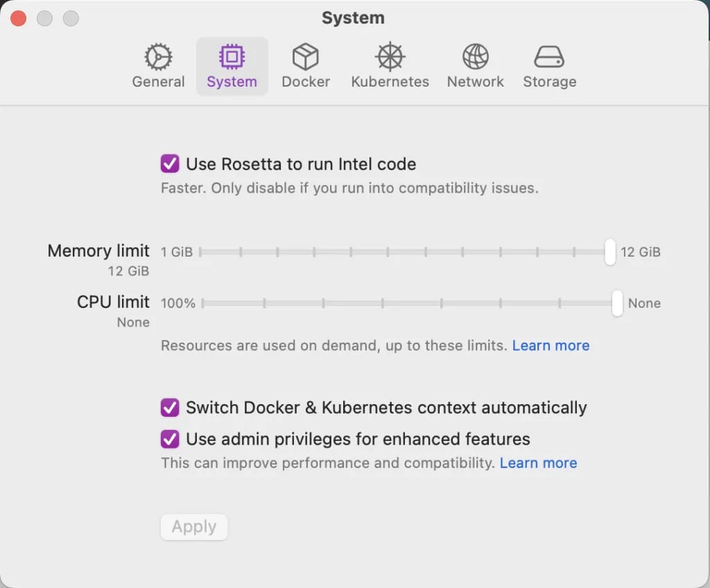
Task: Uncheck automatic Docker context switching
Action: point(169,408)
